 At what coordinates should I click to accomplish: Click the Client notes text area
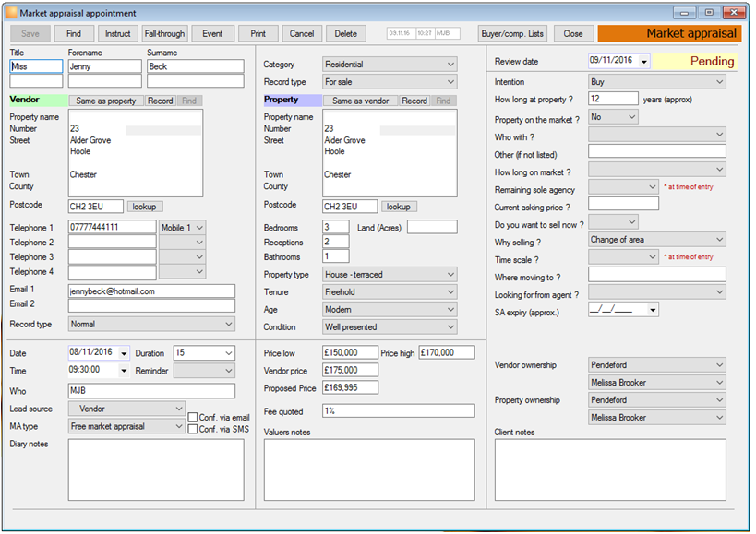[x=610, y=469]
